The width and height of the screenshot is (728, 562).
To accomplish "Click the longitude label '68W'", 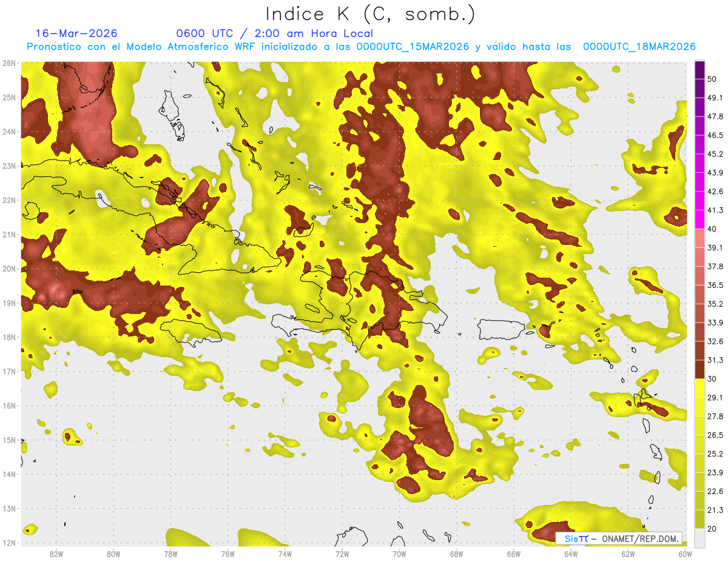I will point(456,554).
